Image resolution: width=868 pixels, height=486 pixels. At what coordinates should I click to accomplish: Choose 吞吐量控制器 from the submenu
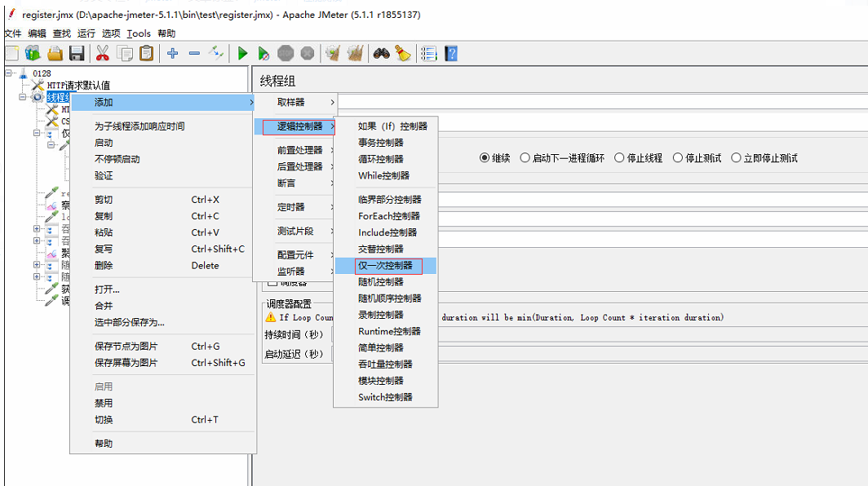pyautogui.click(x=386, y=364)
